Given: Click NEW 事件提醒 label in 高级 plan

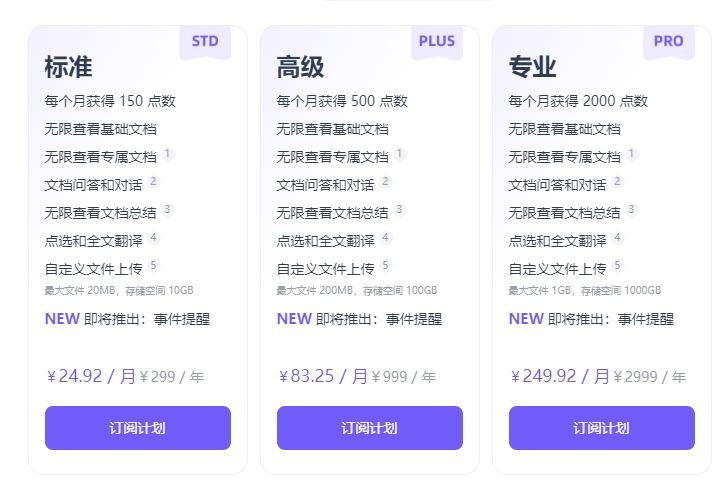Looking at the screenshot, I should (x=359, y=319).
